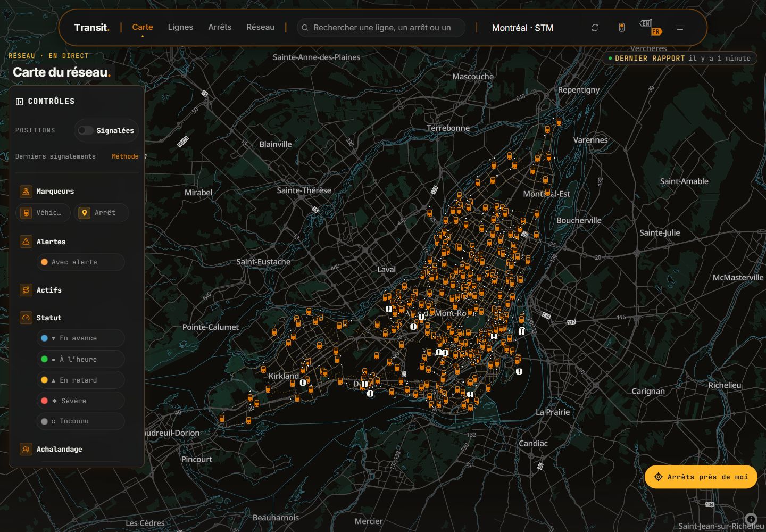Click the Kirkland label on the map

284,376
